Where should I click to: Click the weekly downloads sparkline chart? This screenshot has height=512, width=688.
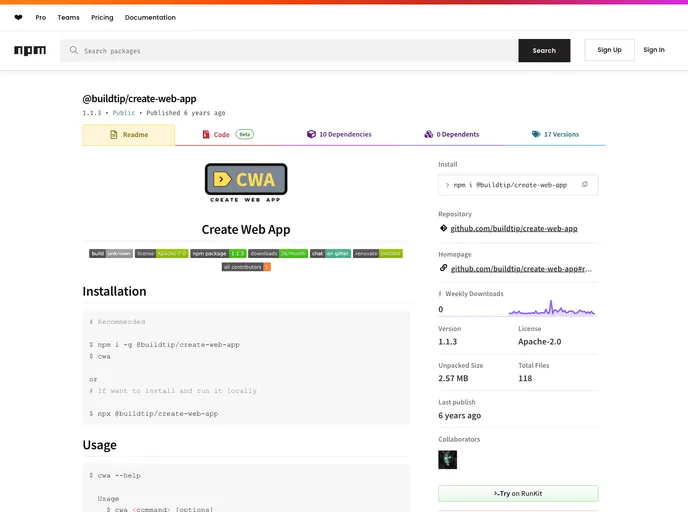point(552,308)
